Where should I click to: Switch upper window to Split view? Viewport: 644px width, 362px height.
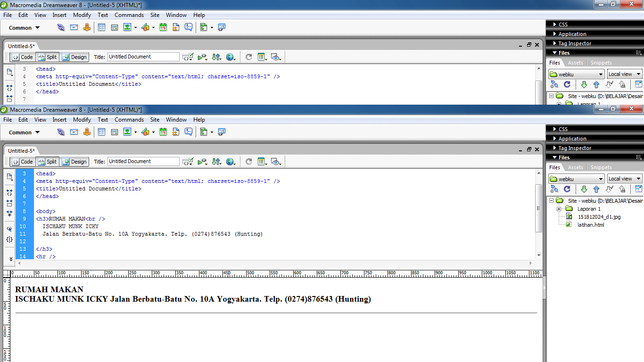(47, 57)
